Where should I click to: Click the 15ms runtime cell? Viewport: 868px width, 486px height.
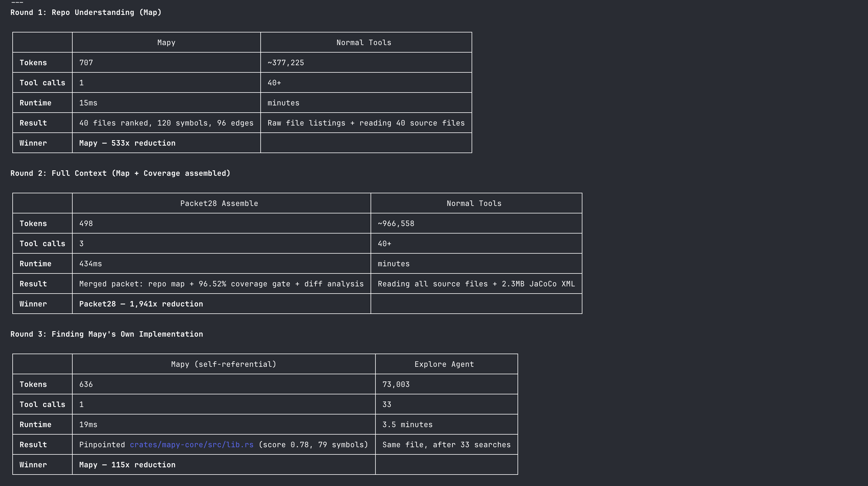88,103
